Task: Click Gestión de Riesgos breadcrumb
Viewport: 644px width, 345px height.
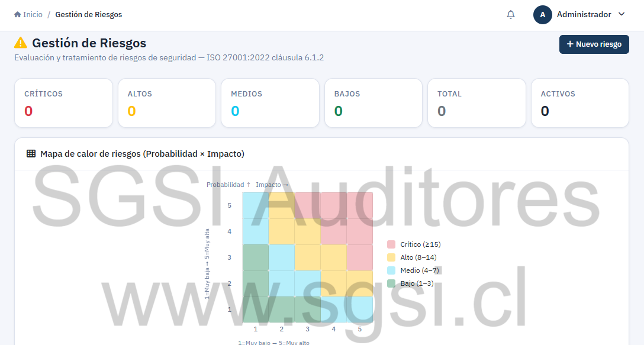Action: (89, 14)
